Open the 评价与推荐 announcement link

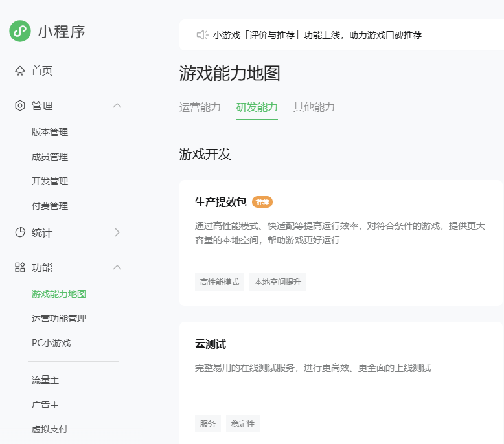(317, 35)
